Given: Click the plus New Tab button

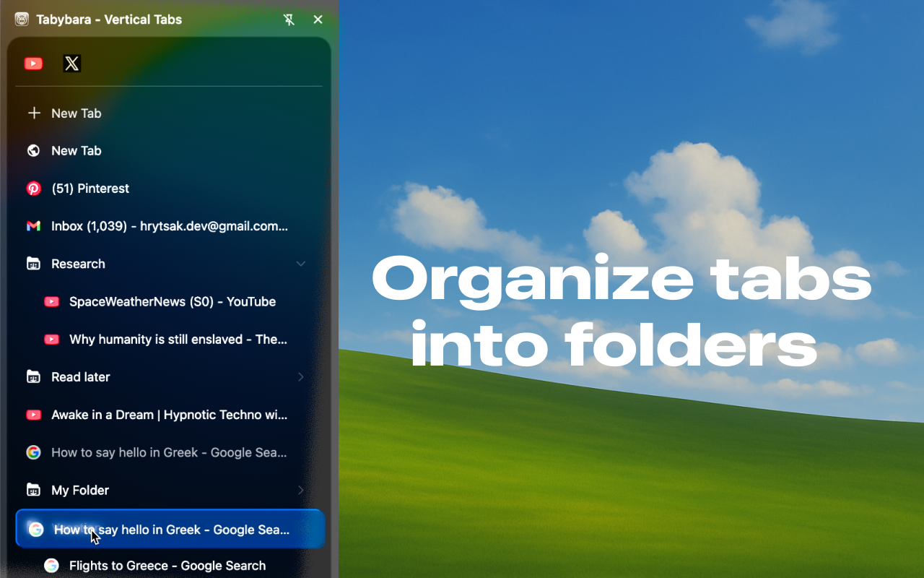Looking at the screenshot, I should [169, 113].
